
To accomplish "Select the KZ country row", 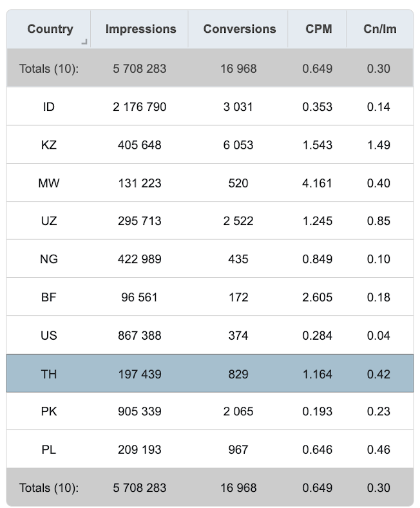I will coord(210,144).
